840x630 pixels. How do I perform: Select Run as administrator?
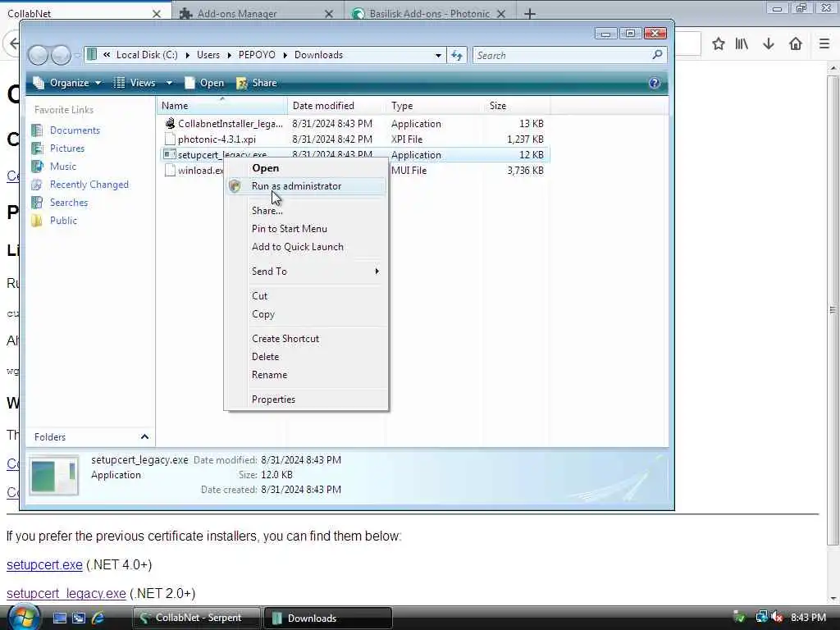click(x=305, y=186)
